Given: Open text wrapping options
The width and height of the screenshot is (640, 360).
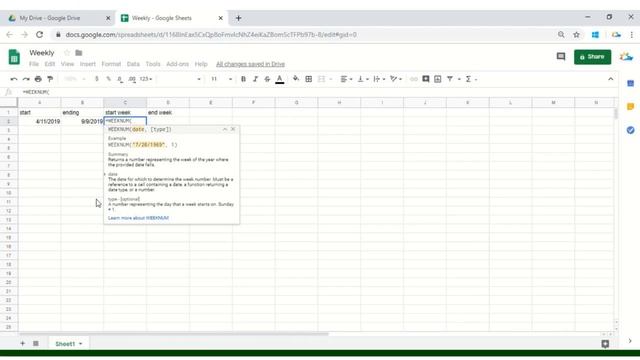Looking at the screenshot, I should [379, 79].
